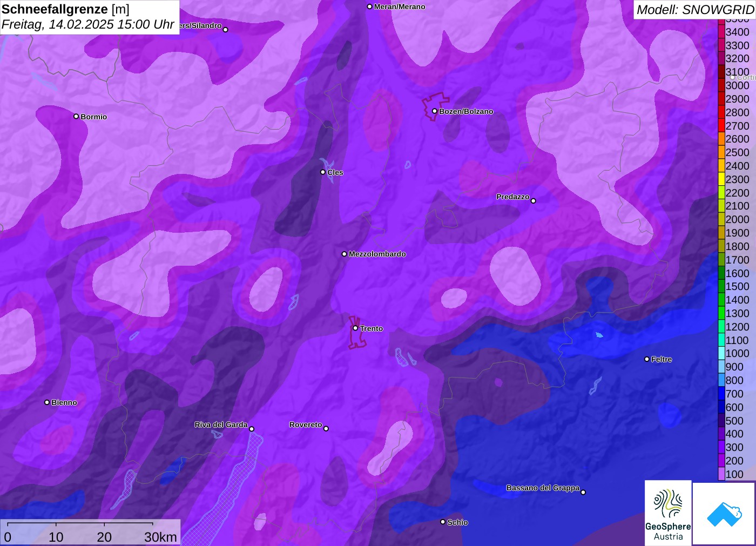Click the 30km scale bar label
The width and height of the screenshot is (756, 546).
(160, 537)
